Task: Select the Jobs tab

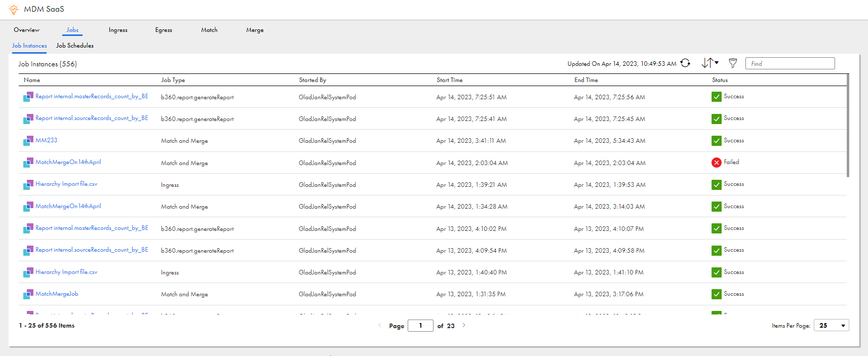Action: pos(72,30)
